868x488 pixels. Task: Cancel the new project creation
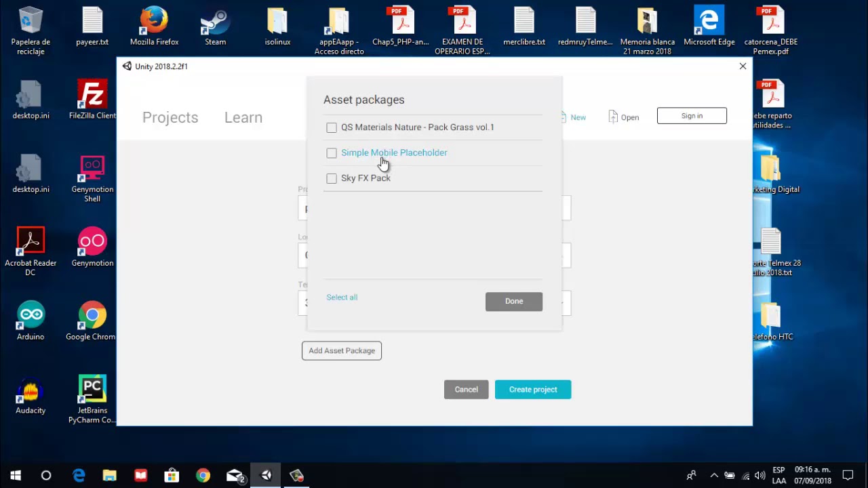tap(466, 390)
